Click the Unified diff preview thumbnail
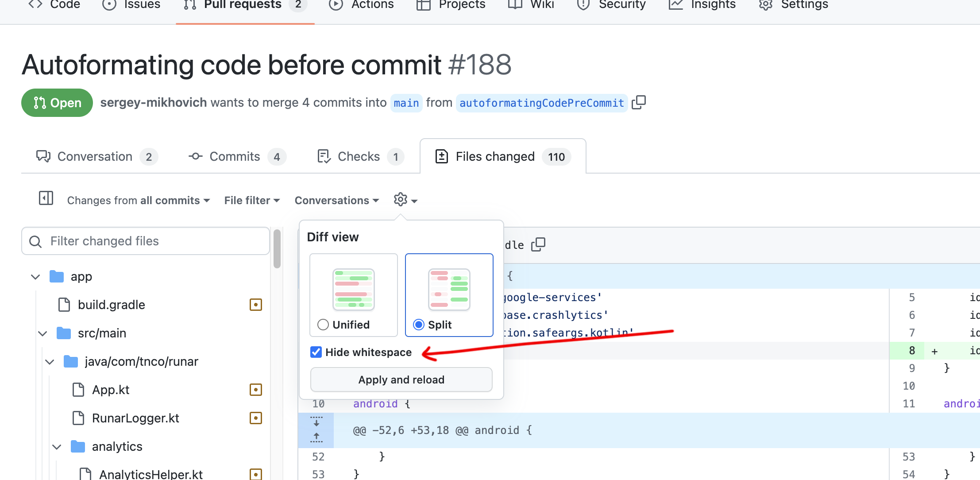 pyautogui.click(x=353, y=290)
